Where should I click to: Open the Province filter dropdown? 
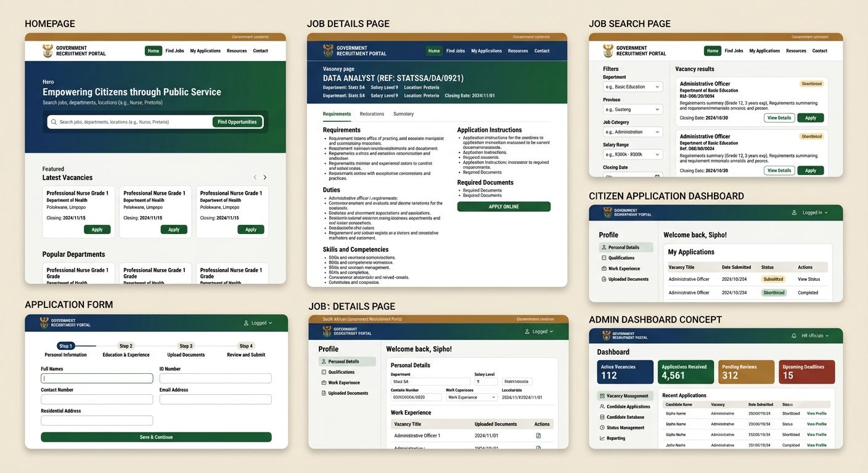[633, 110]
